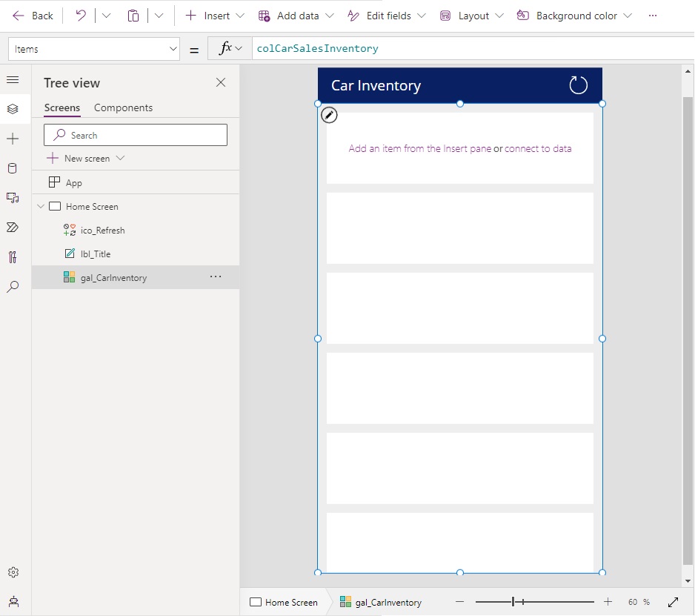
Task: Close the Tree view panel
Action: (221, 82)
